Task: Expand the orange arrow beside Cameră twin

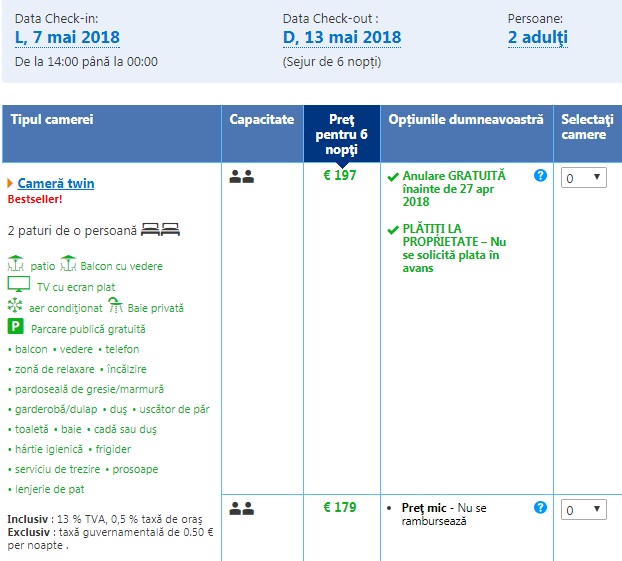Action: pos(10,184)
